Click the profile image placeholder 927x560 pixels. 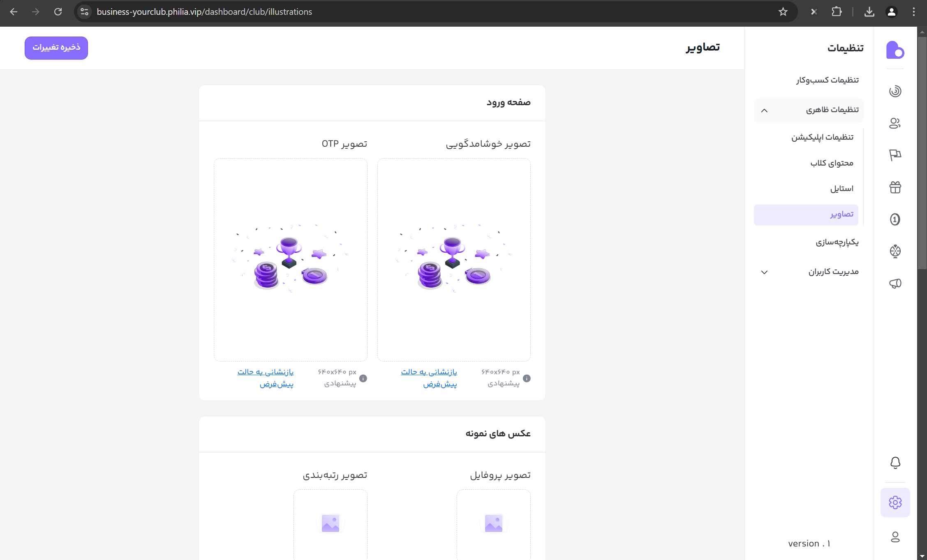pos(493,524)
